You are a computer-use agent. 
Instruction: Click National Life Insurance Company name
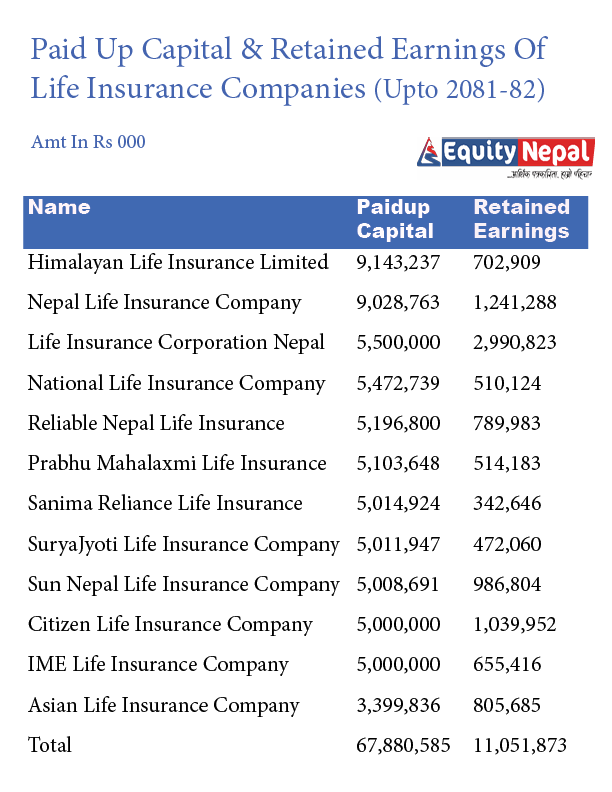coord(176,383)
